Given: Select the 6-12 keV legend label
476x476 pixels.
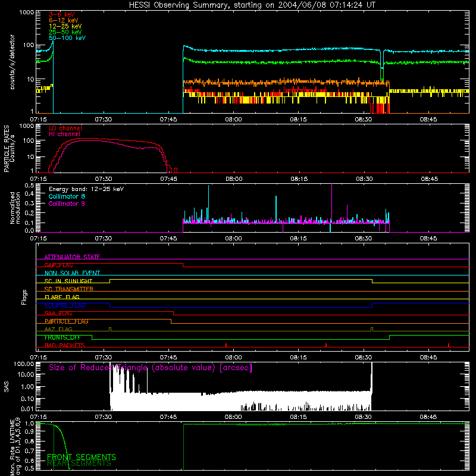Looking at the screenshot, I should 64,20.
